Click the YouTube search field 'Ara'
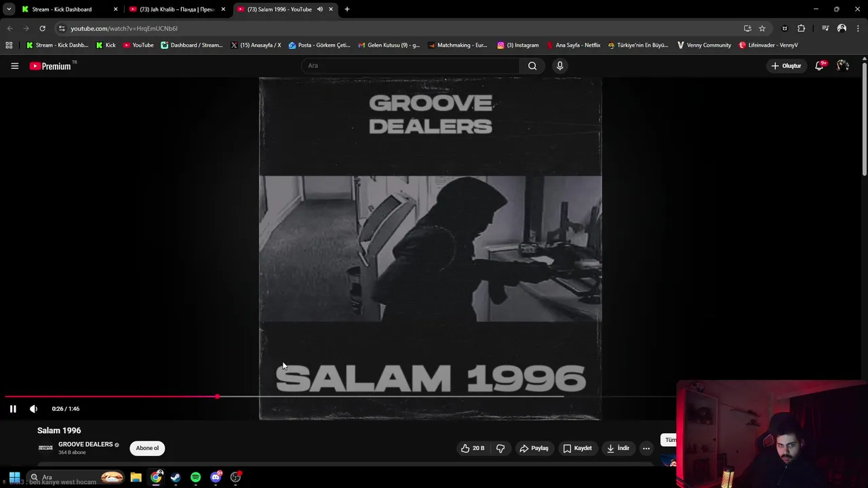Viewport: 868px width, 488px height. click(x=410, y=66)
